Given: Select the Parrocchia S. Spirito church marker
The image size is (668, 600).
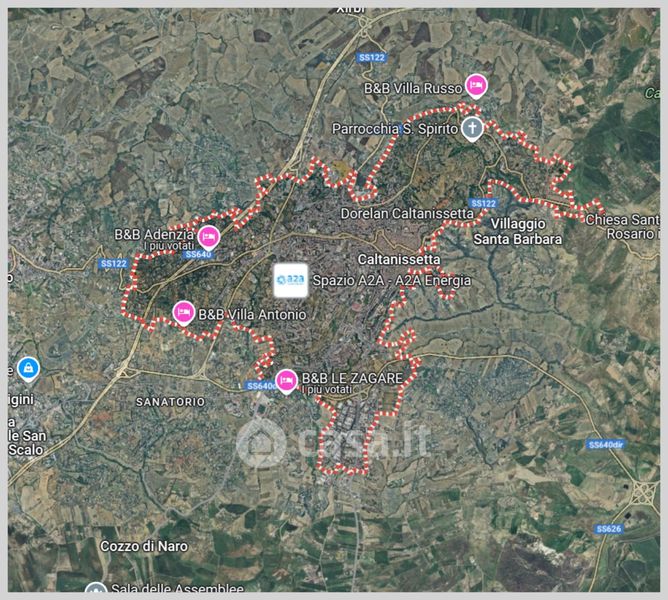Looking at the screenshot, I should [472, 130].
